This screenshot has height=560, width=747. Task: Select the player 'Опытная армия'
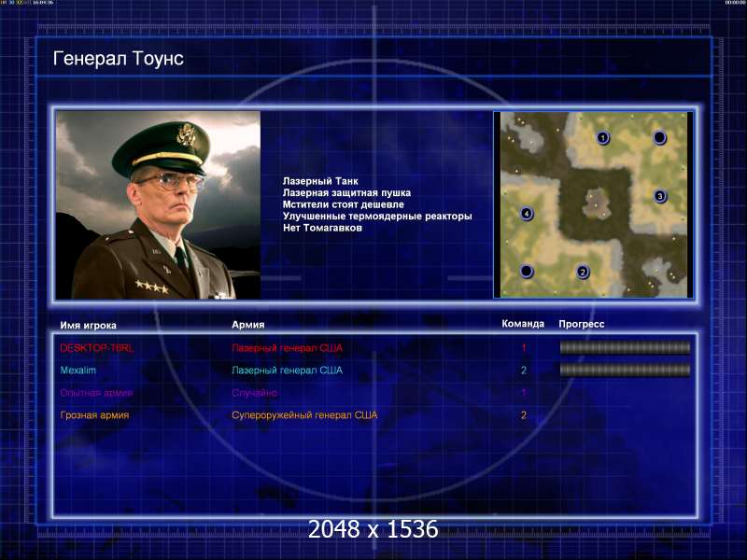(x=96, y=393)
